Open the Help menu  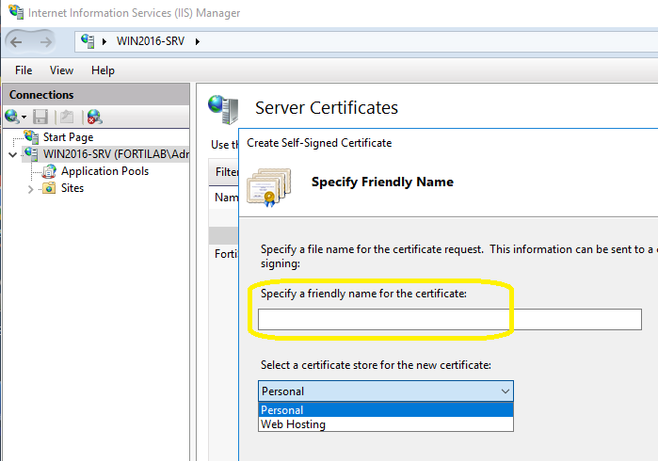(103, 70)
